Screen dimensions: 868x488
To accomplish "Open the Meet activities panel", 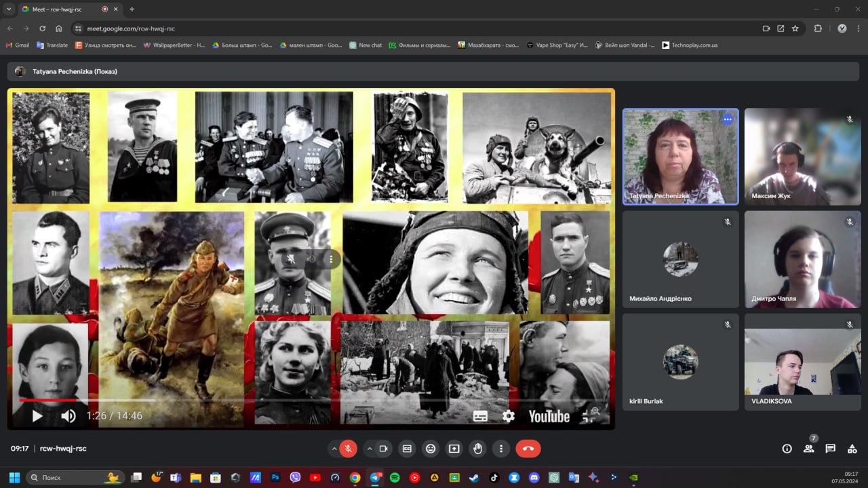I will click(852, 449).
